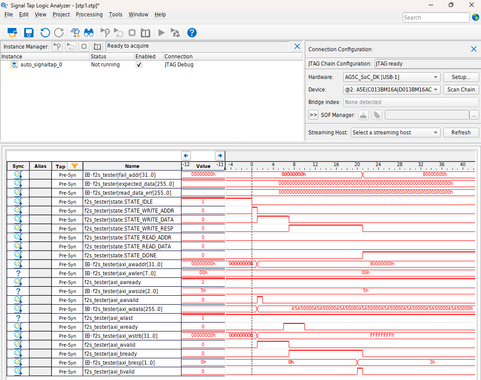This screenshot has height=380, width=481.
Task: Expand the axi_bresp[1..0] bus
Action: (x=87, y=363)
